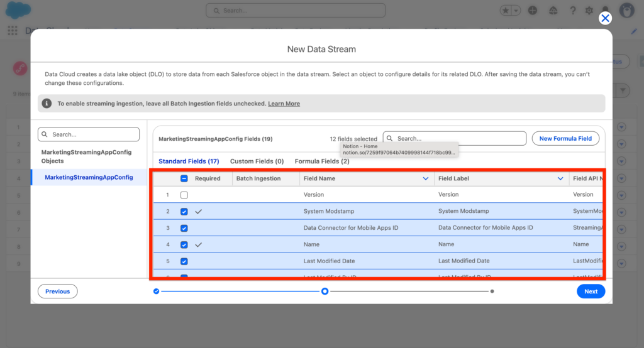644x348 pixels.
Task: Open the Setup gear icon
Action: (589, 11)
